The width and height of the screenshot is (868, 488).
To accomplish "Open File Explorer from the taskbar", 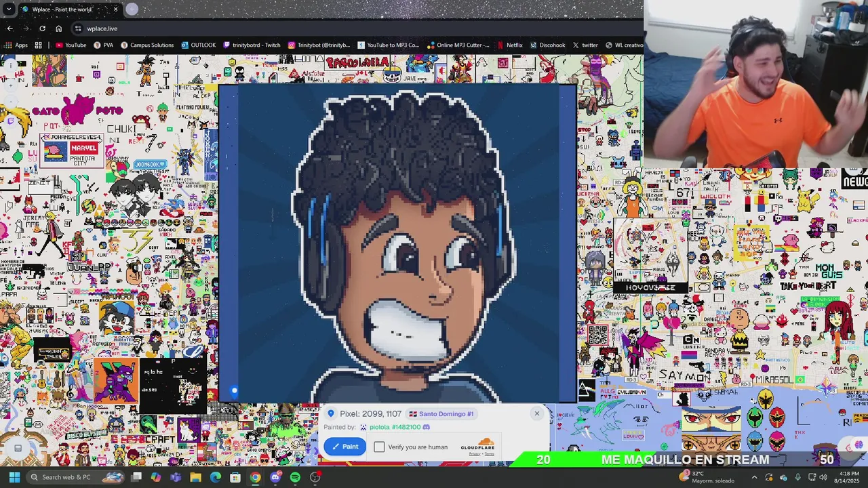I will click(195, 477).
